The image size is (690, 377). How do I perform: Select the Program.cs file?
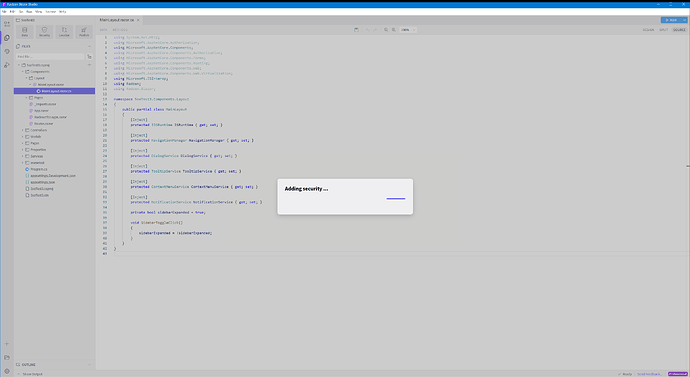click(x=39, y=169)
